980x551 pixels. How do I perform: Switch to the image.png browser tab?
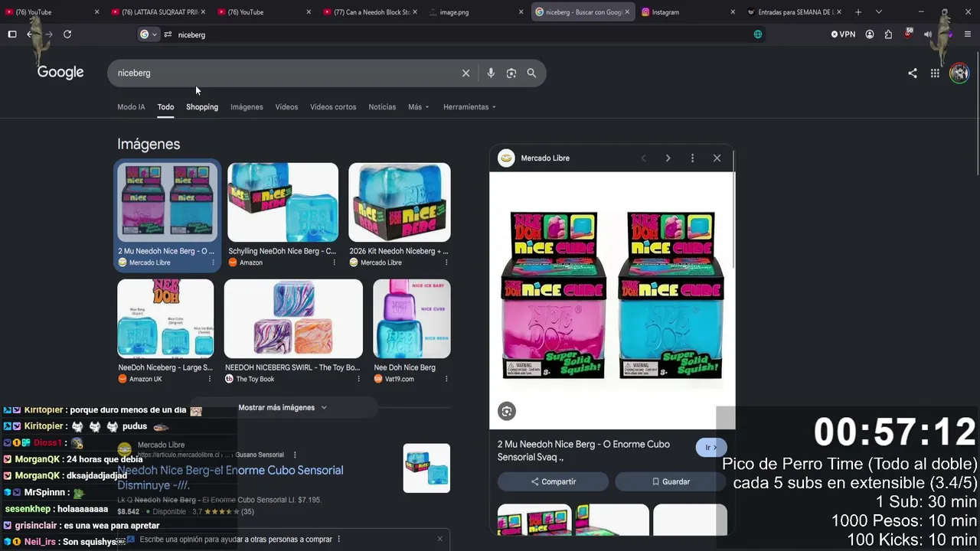pos(475,12)
